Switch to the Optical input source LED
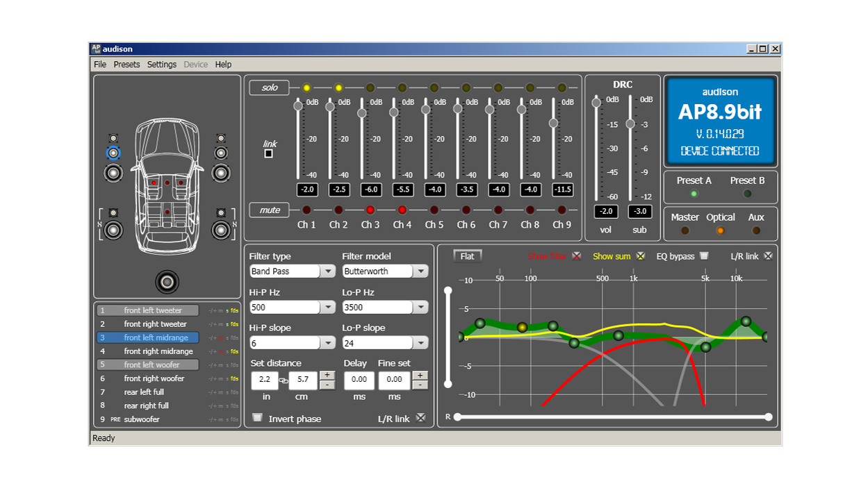This screenshot has width=868, height=486. 721,231
